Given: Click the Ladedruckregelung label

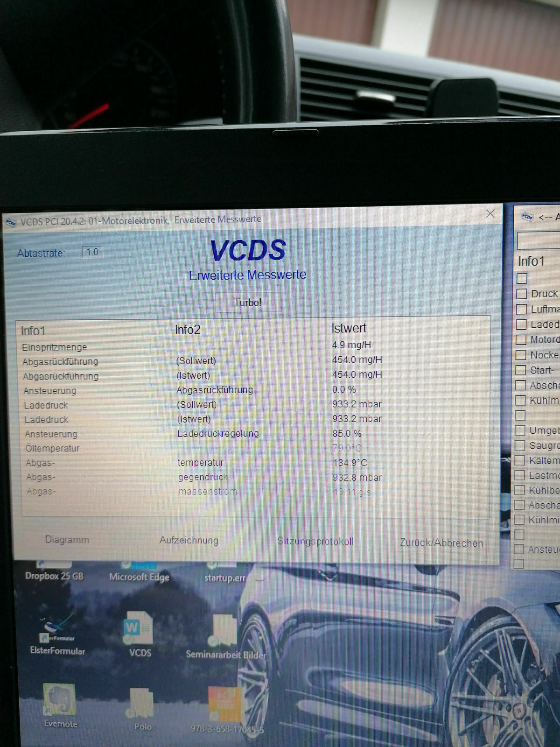Looking at the screenshot, I should (x=218, y=433).
